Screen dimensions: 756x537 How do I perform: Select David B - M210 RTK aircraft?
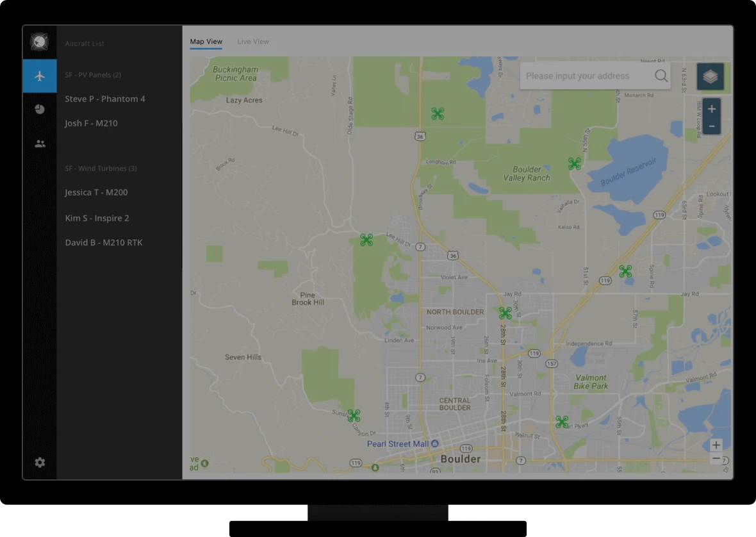[104, 242]
